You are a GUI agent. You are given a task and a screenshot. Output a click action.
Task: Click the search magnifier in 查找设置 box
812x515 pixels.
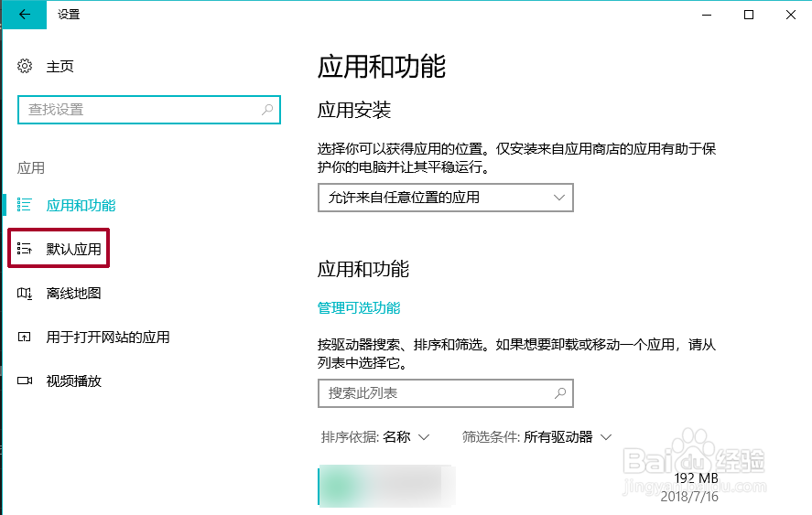(267, 110)
